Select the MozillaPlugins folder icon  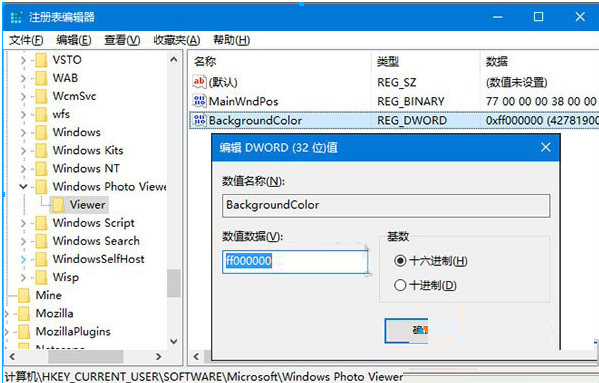(24, 331)
